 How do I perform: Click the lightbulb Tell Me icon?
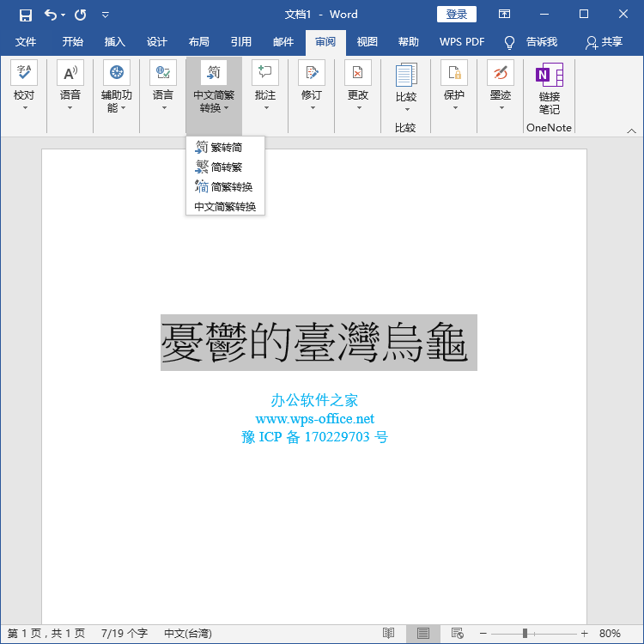pos(509,42)
